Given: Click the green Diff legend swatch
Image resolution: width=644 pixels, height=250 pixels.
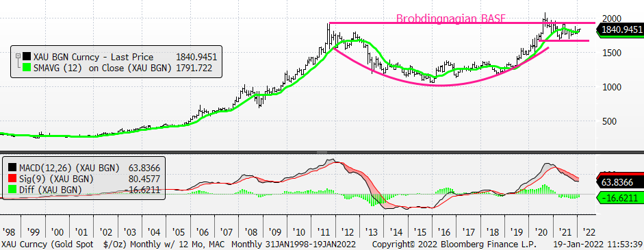Looking at the screenshot, I should click(x=12, y=190).
